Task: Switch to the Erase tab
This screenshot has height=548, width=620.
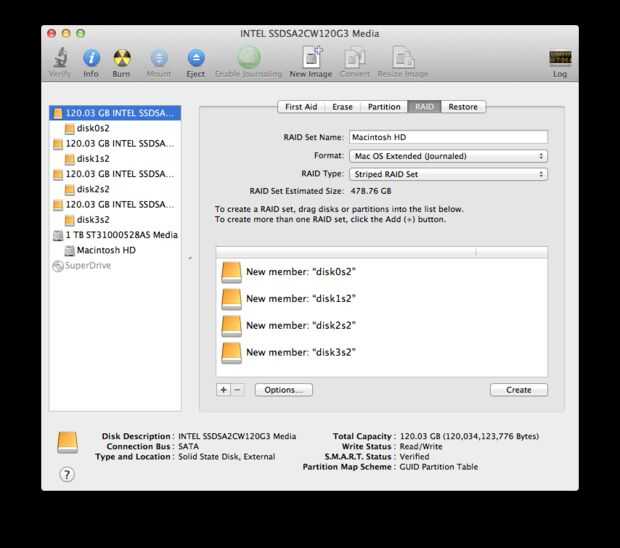Action: pos(342,107)
